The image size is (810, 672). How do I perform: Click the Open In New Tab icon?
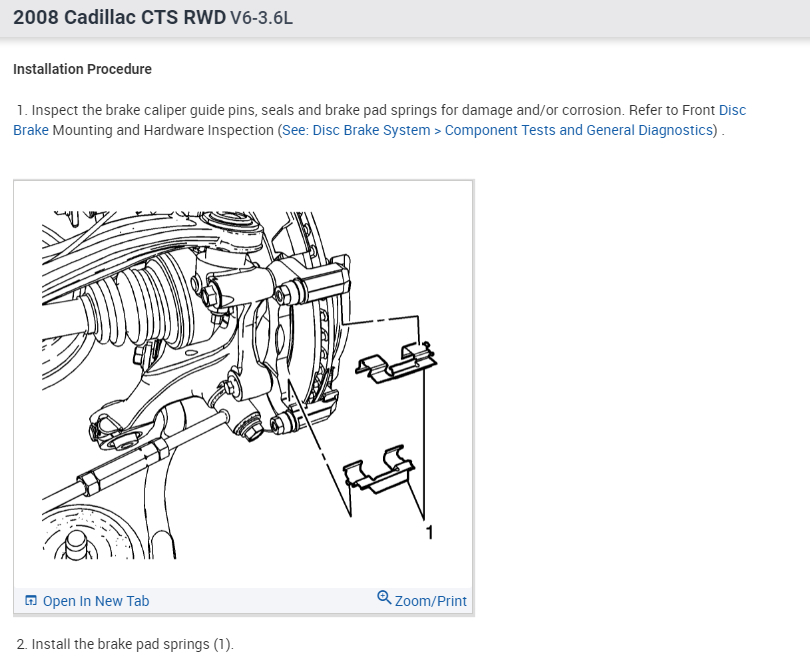pyautogui.click(x=31, y=601)
